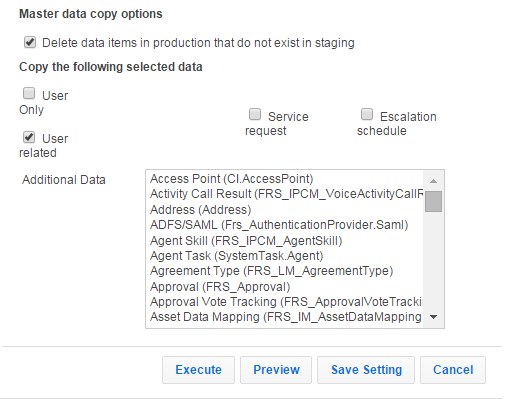This screenshot has height=407, width=510.
Task: Check the Service request option
Action: pyautogui.click(x=255, y=114)
